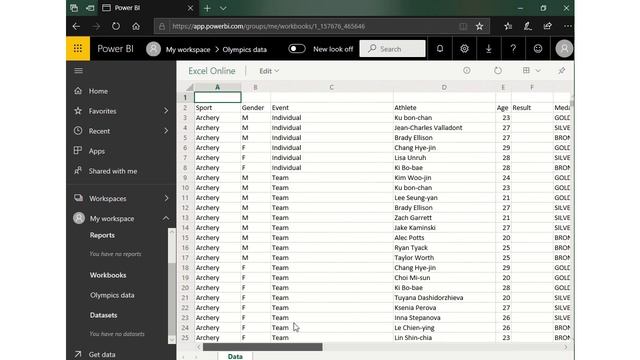Viewport: 640px width, 360px height.
Task: Click the horizontal scrollbar thumb of spreadsheet
Action: (x=262, y=347)
